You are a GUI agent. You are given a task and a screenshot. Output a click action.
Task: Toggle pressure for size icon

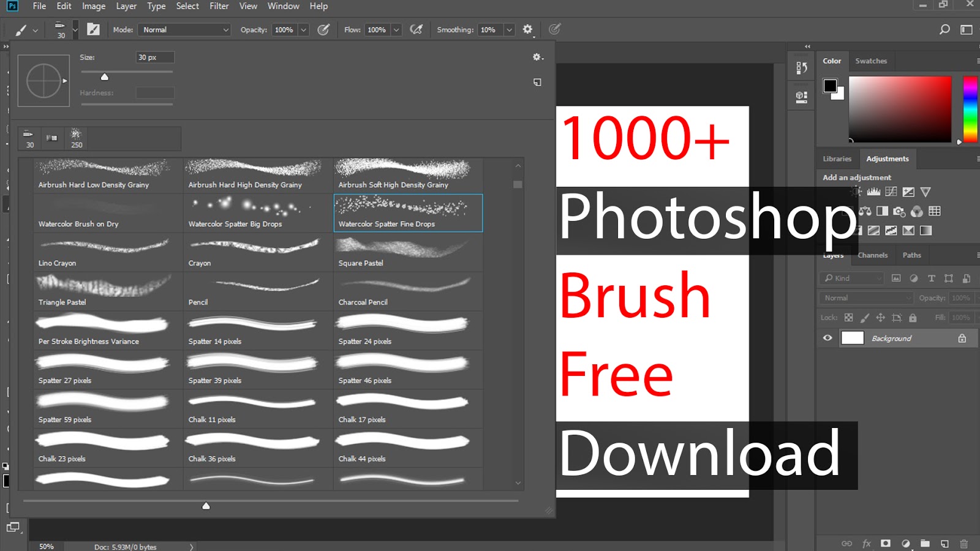[555, 29]
